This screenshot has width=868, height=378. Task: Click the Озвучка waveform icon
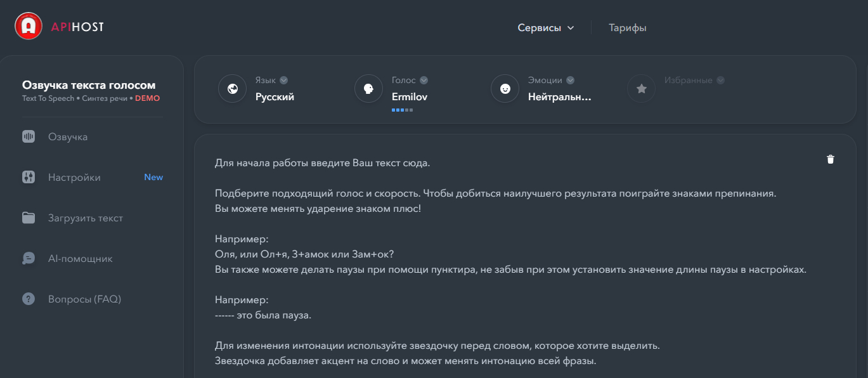[x=29, y=137]
